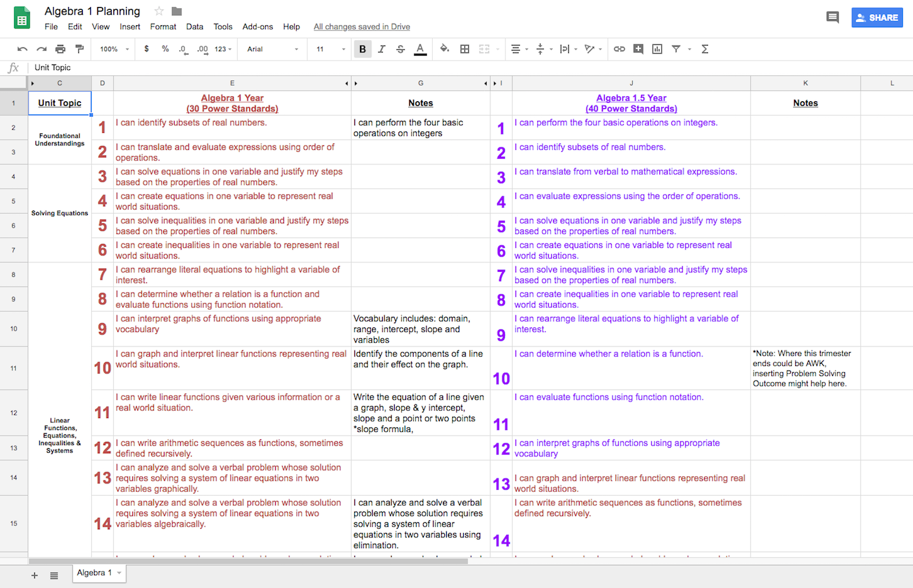The width and height of the screenshot is (913, 588).
Task: Open comments history icon near Share
Action: point(833,18)
